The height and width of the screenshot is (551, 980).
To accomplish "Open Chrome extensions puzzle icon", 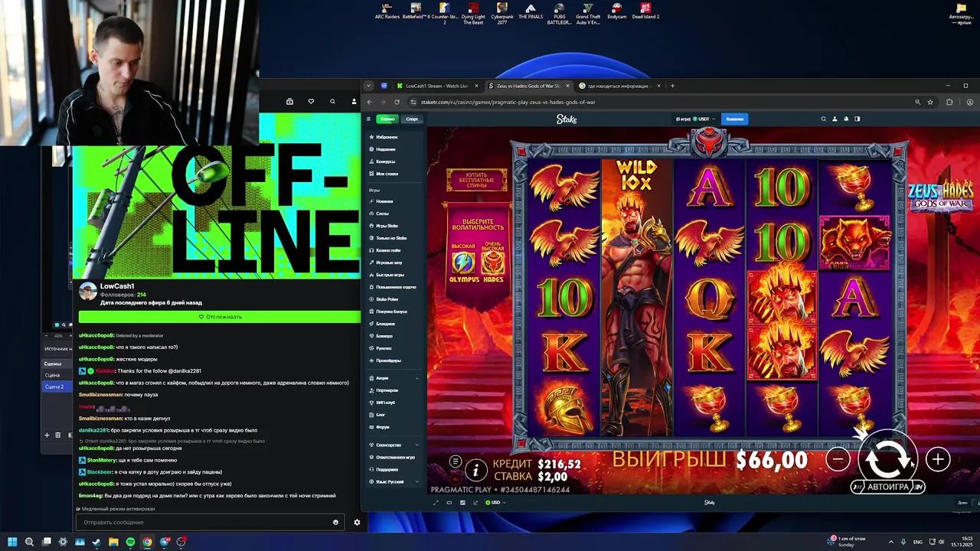I will click(949, 102).
